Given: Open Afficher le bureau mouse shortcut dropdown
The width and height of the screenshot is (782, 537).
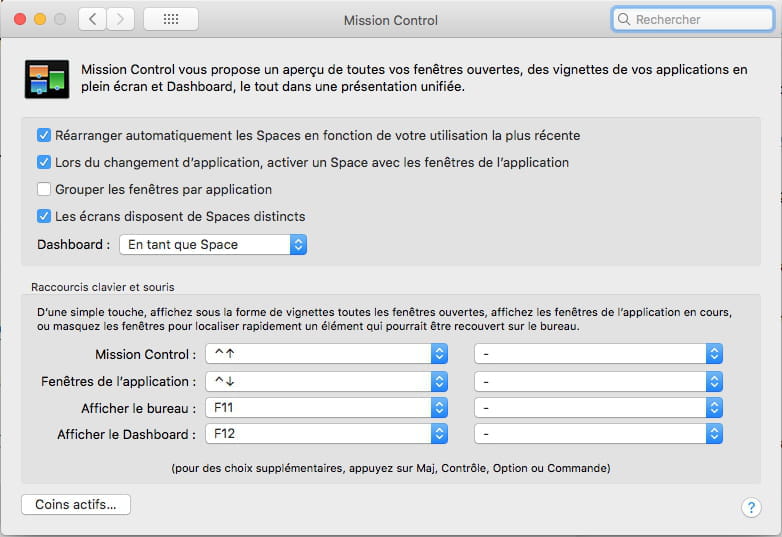Looking at the screenshot, I should pyautogui.click(x=598, y=408).
